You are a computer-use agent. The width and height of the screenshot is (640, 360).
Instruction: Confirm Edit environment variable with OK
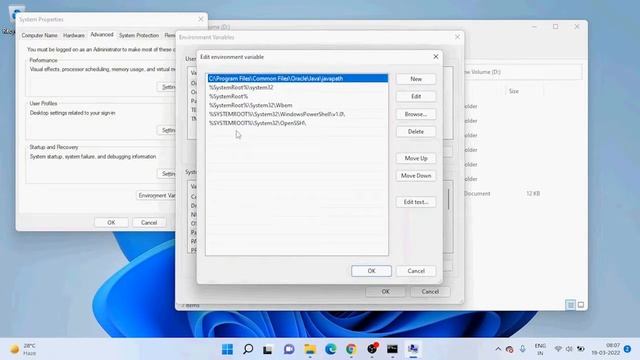[x=371, y=271]
